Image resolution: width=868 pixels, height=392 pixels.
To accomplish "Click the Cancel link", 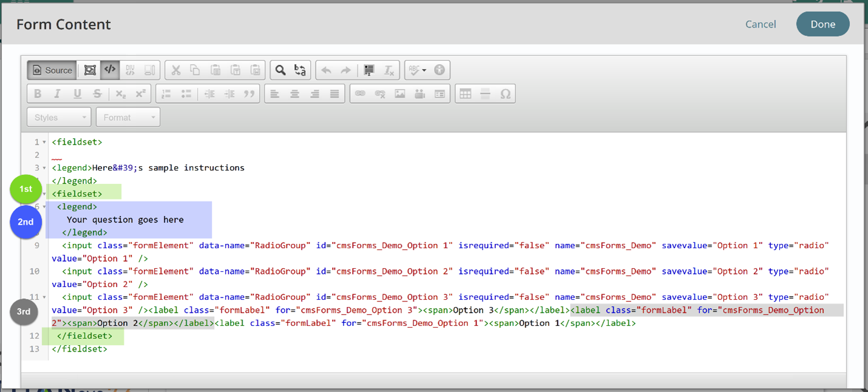I will tap(761, 24).
